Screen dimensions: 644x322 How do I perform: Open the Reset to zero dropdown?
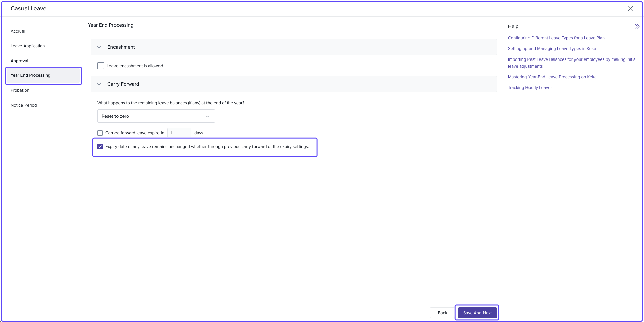tap(156, 116)
